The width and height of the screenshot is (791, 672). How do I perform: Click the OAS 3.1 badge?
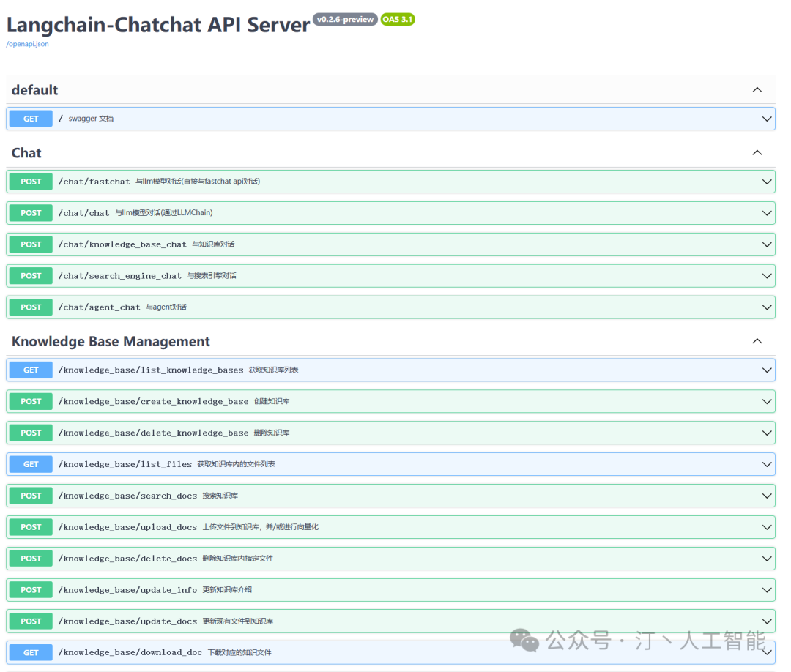[x=398, y=19]
